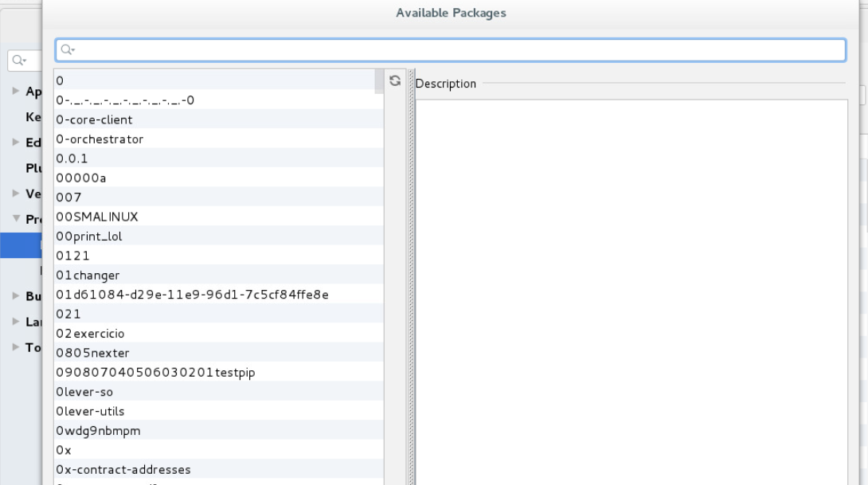
Task: Click the magnifier icon in package search bar
Action: (x=65, y=50)
